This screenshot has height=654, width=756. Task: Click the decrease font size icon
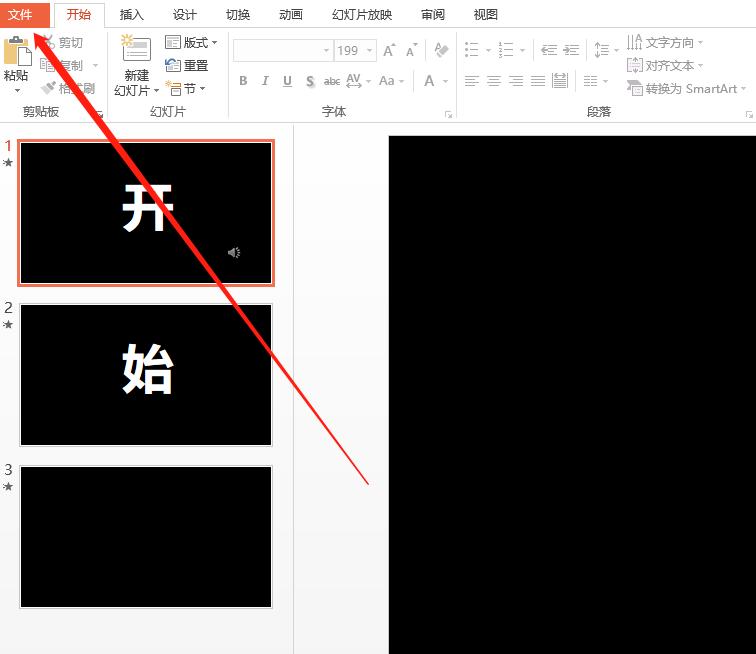coord(411,50)
